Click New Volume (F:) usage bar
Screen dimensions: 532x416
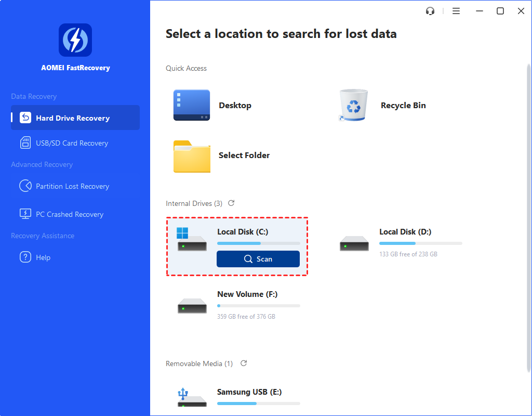[259, 306]
